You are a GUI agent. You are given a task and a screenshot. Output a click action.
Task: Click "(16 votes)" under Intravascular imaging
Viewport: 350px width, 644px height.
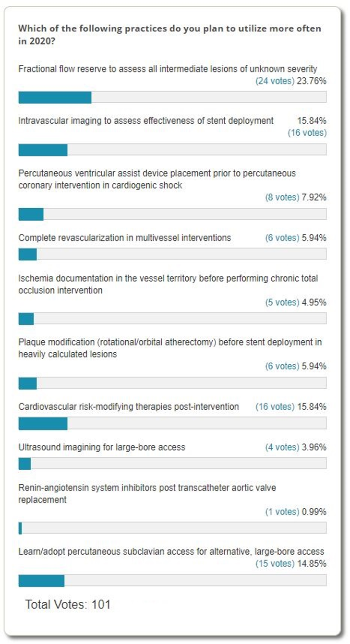pos(307,132)
